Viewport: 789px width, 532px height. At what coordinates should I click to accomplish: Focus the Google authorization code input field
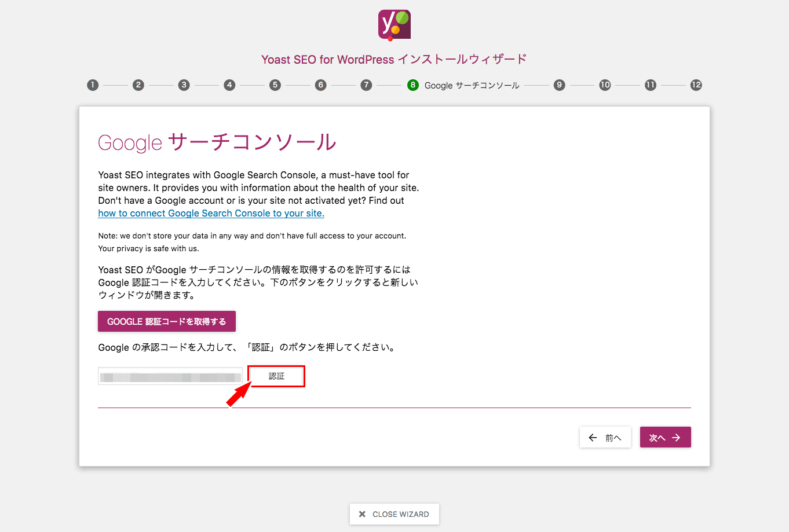pos(170,376)
